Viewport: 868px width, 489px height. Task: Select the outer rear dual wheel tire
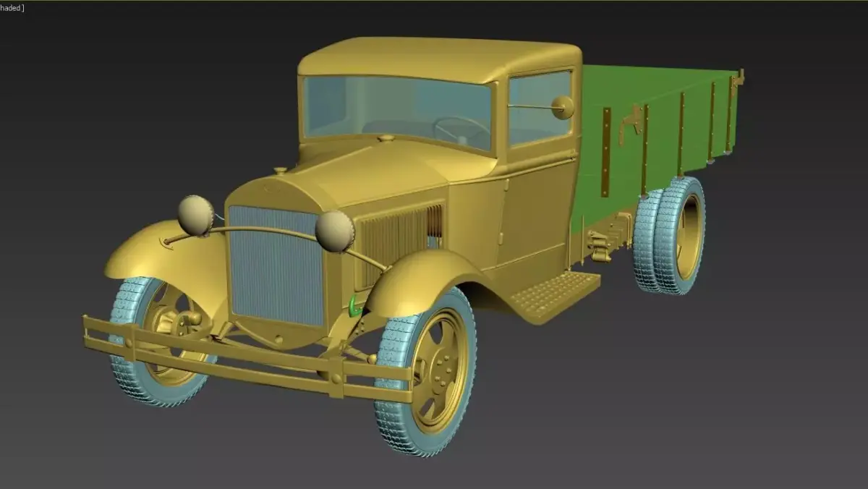[678, 235]
